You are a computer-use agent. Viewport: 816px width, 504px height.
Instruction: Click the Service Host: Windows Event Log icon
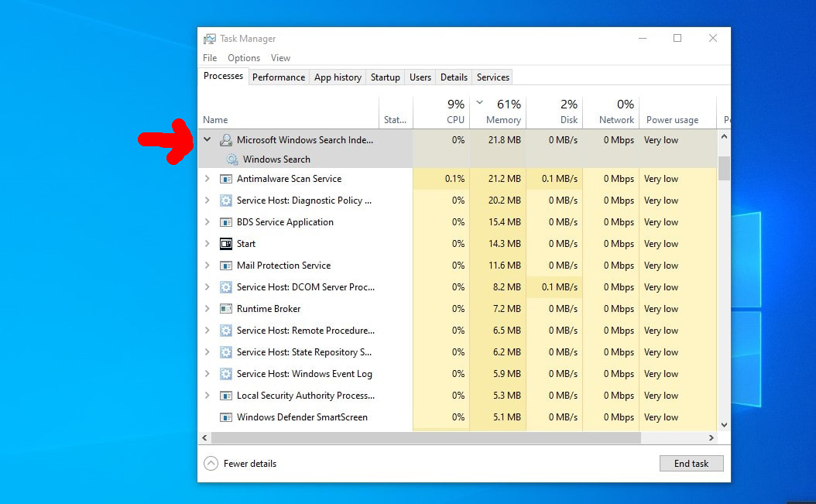tap(226, 374)
